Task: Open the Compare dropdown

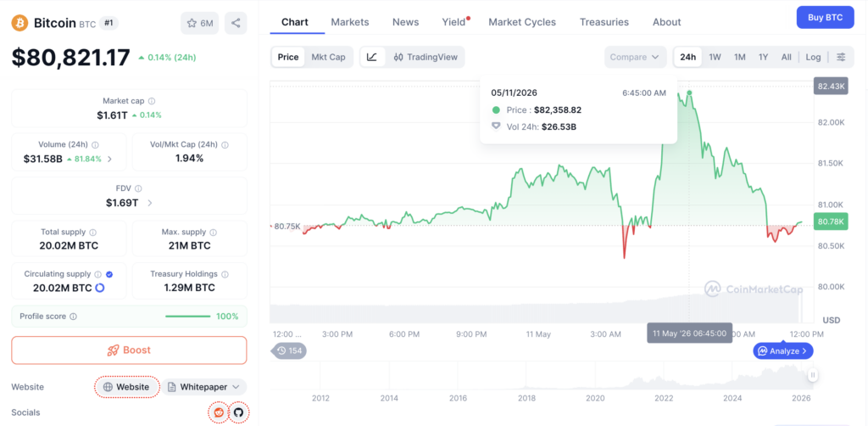Action: click(x=635, y=57)
